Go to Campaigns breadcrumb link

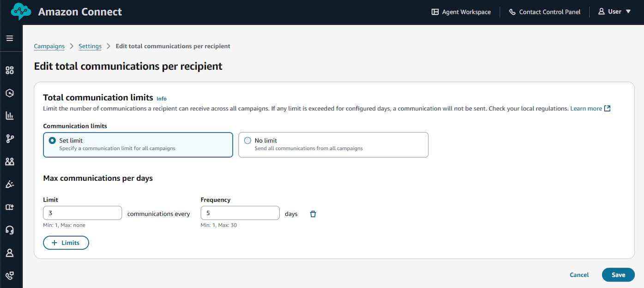click(49, 46)
